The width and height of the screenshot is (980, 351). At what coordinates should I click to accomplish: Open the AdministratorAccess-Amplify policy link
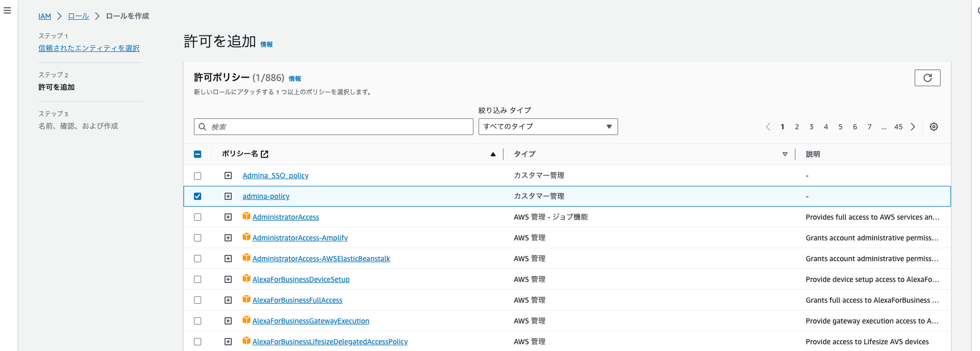[x=300, y=238]
